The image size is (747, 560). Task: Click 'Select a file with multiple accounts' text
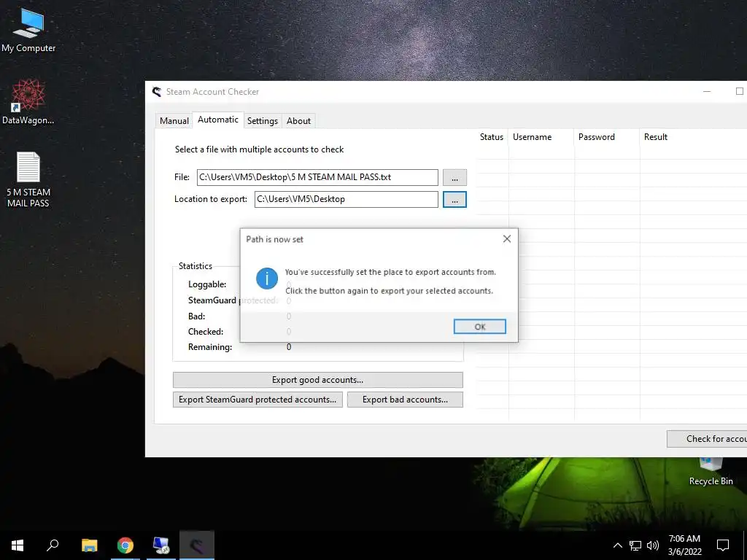click(x=259, y=149)
